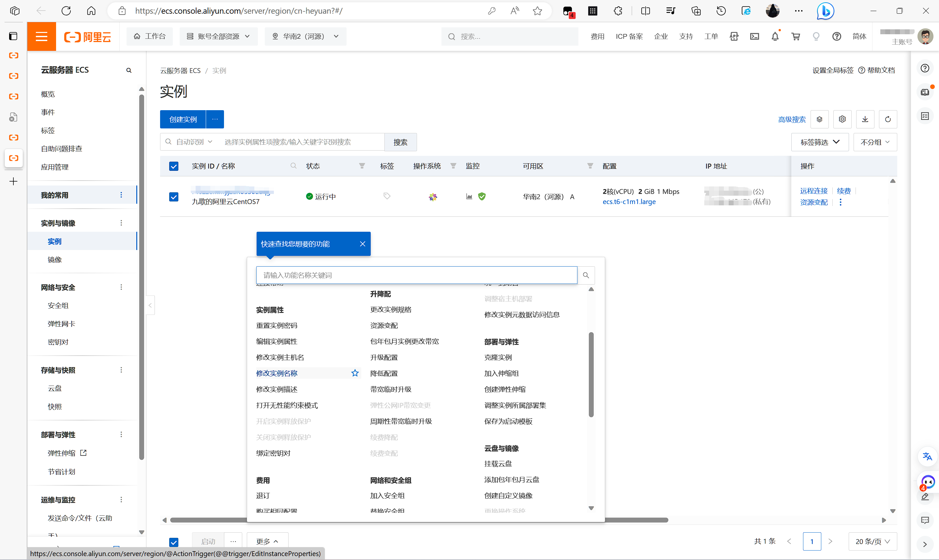Uncheck the 九歌的阿里云CentOS7 instance row checkbox

(173, 197)
